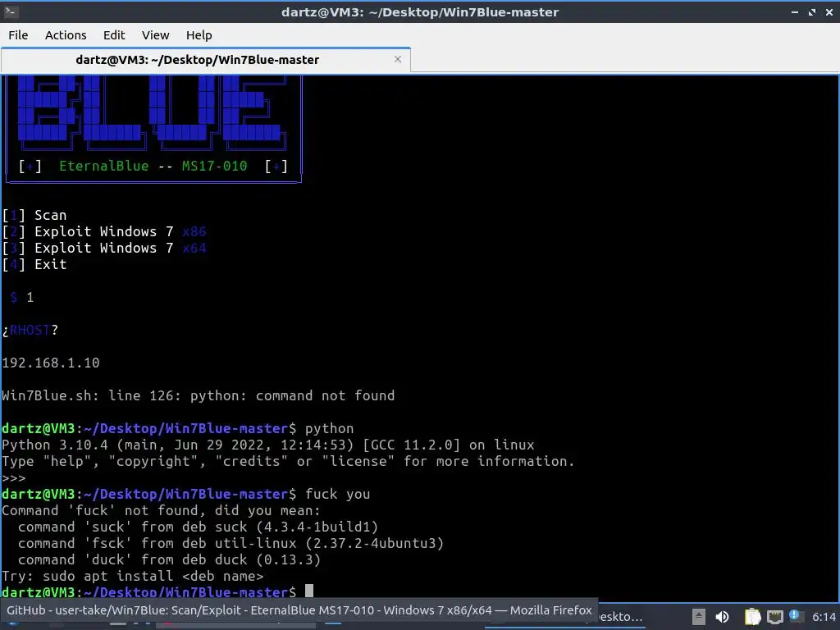Viewport: 840px width, 630px height.
Task: Close the terminal window
Action: (x=829, y=11)
